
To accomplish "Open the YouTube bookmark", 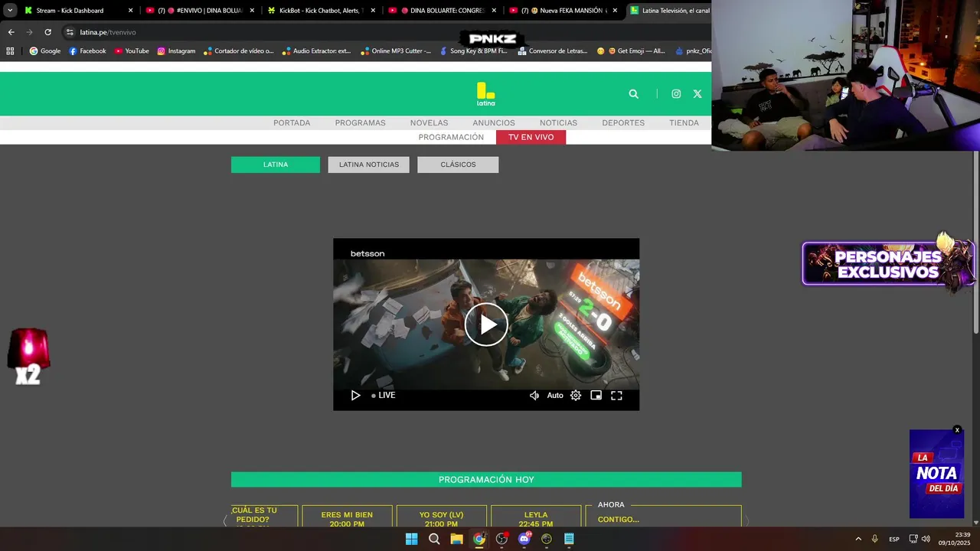I will (x=132, y=51).
